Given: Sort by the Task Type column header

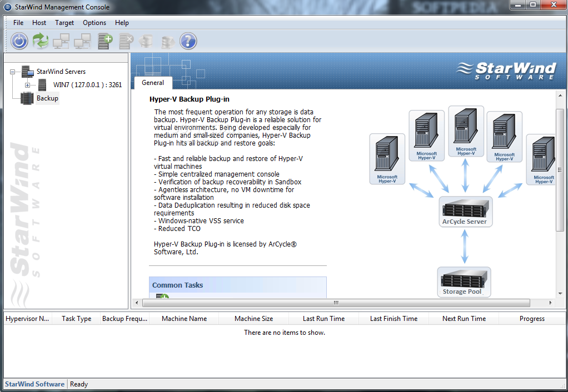Looking at the screenshot, I should pyautogui.click(x=76, y=319).
